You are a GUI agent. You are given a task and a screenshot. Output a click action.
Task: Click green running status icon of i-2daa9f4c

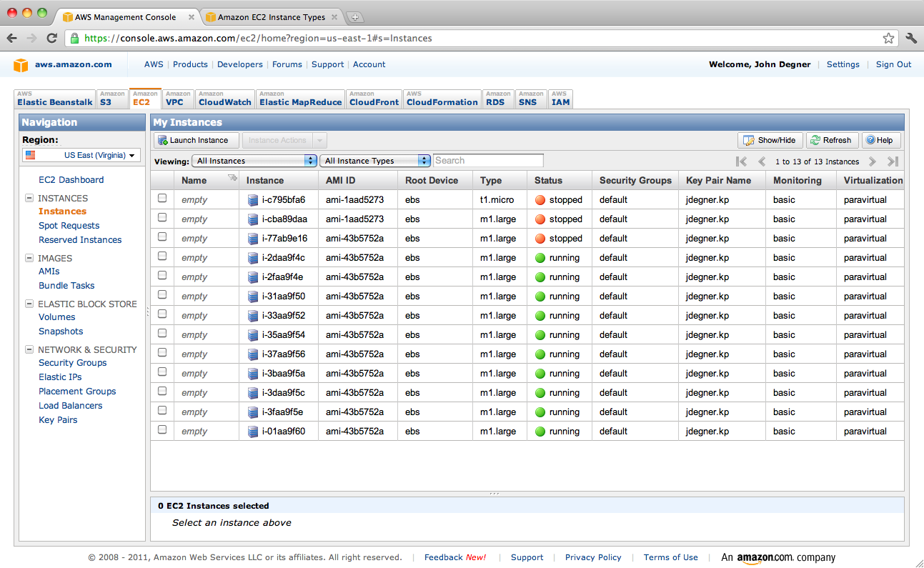click(x=540, y=258)
